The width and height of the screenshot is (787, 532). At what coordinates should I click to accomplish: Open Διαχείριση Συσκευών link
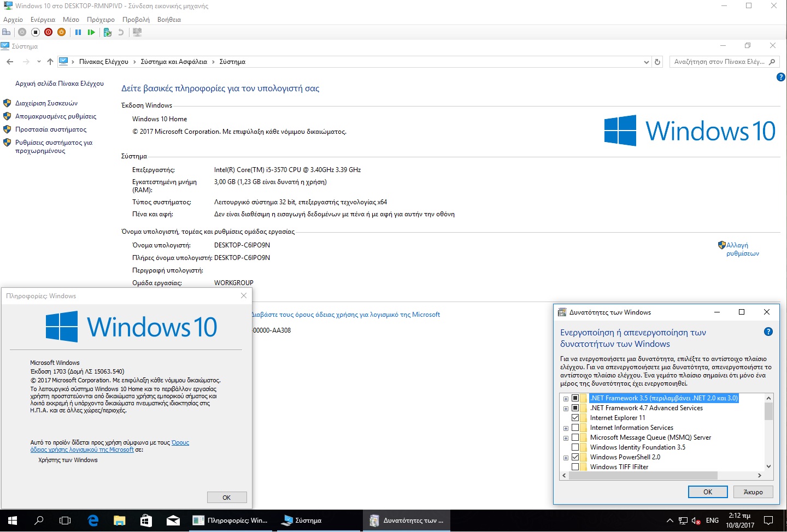[46, 103]
